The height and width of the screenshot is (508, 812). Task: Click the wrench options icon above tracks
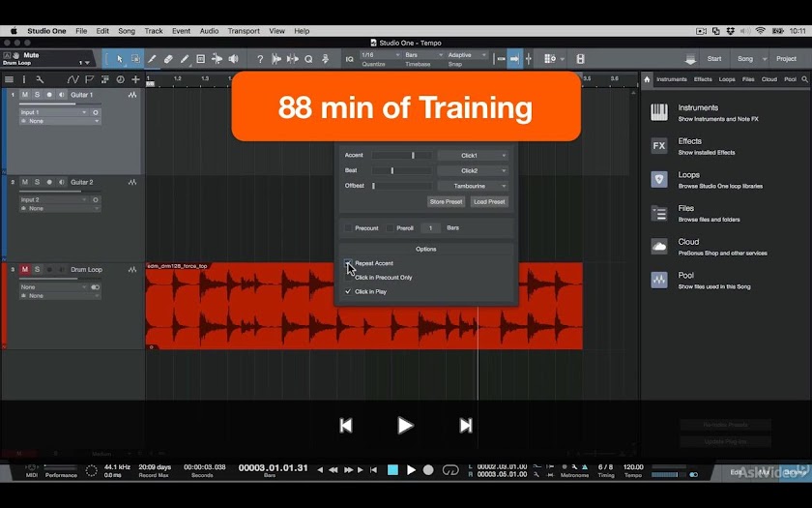(x=40, y=79)
